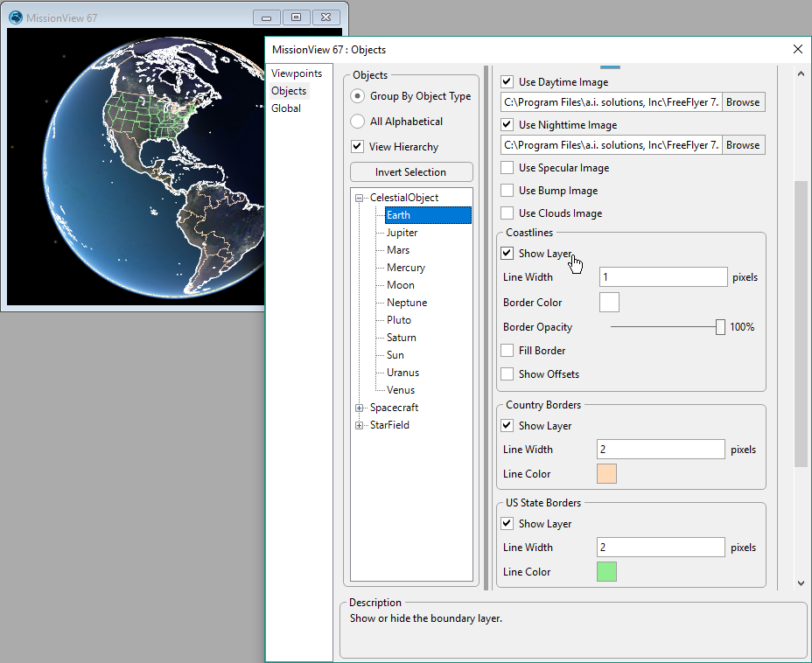Viewport: 812px width, 663px height.
Task: Select Neptune in the object tree
Action: coord(407,303)
